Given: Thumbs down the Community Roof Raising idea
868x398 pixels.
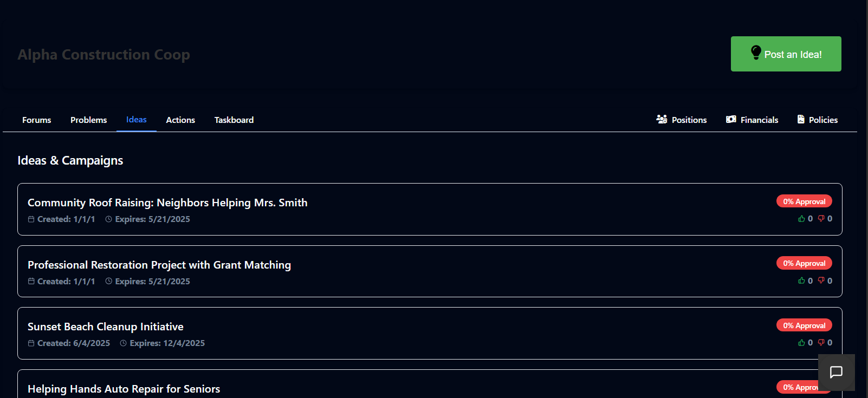Looking at the screenshot, I should [821, 219].
